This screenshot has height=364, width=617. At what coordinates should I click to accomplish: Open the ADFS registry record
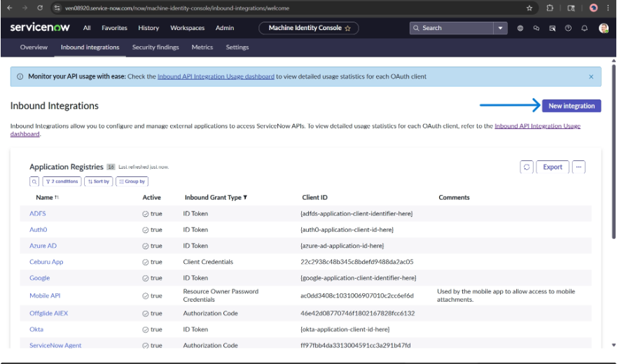coord(37,213)
